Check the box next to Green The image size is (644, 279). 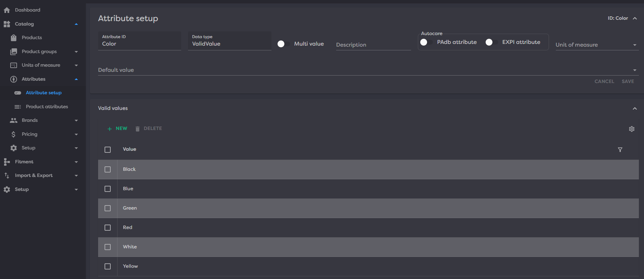pos(108,208)
